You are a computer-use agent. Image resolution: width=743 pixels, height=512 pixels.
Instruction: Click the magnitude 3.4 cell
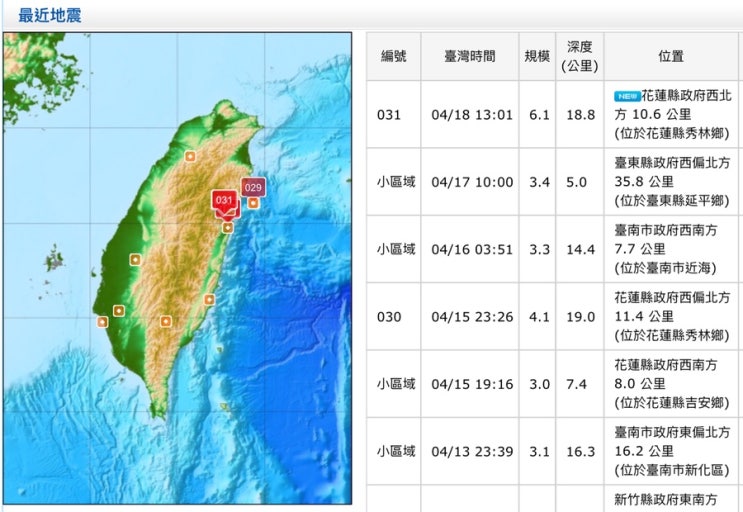pos(539,182)
